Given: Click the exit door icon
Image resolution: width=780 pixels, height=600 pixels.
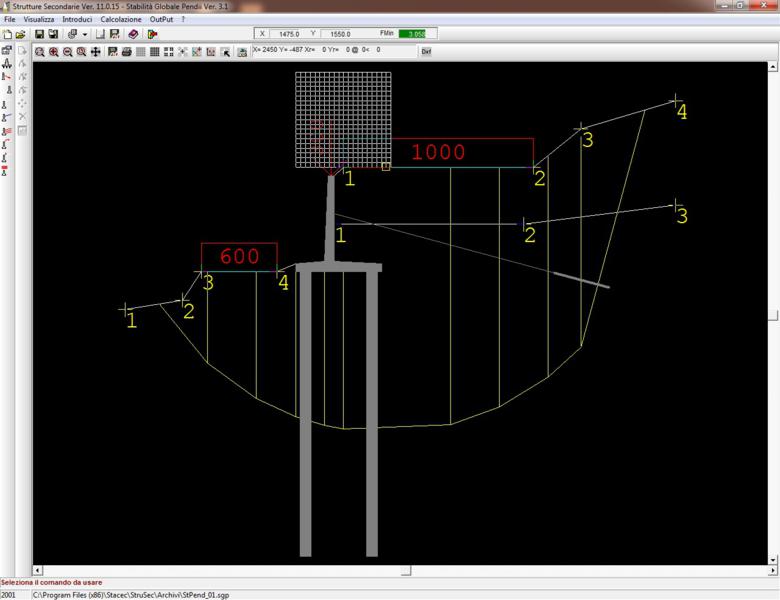Looking at the screenshot, I should point(152,34).
